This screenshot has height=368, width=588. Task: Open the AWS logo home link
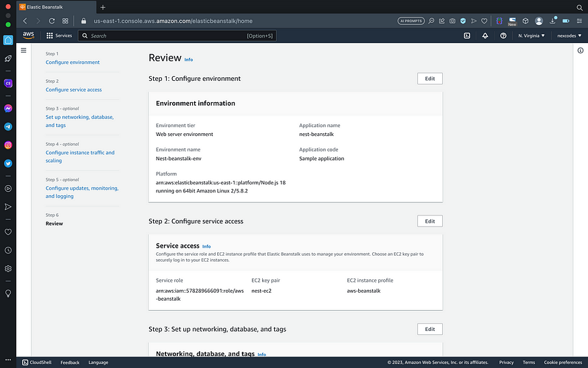28,35
